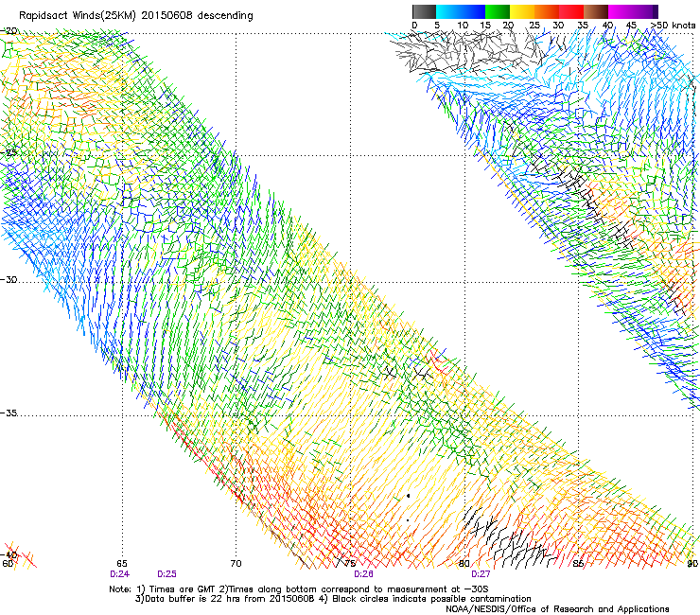Click the brown 35-40 knots legend segment
700x615 pixels.
pos(596,11)
